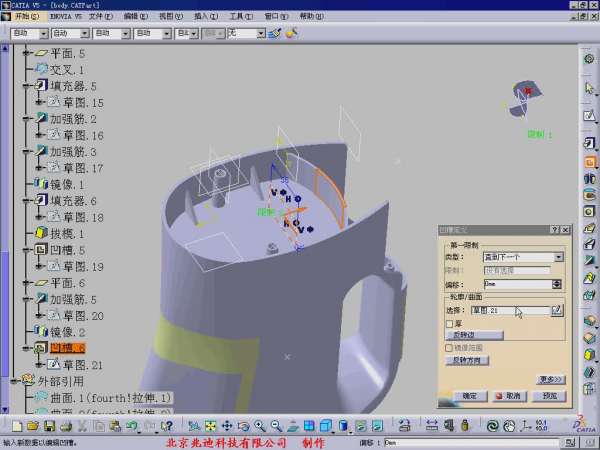Expand the 外部引用 tree node
The width and height of the screenshot is (600, 450).
(x=13, y=381)
